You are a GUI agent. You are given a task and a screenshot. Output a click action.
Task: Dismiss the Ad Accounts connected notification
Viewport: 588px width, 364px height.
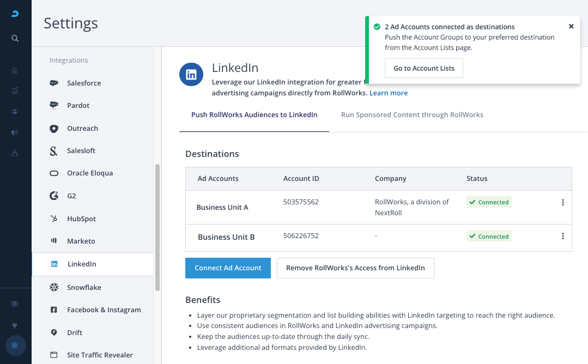click(571, 26)
